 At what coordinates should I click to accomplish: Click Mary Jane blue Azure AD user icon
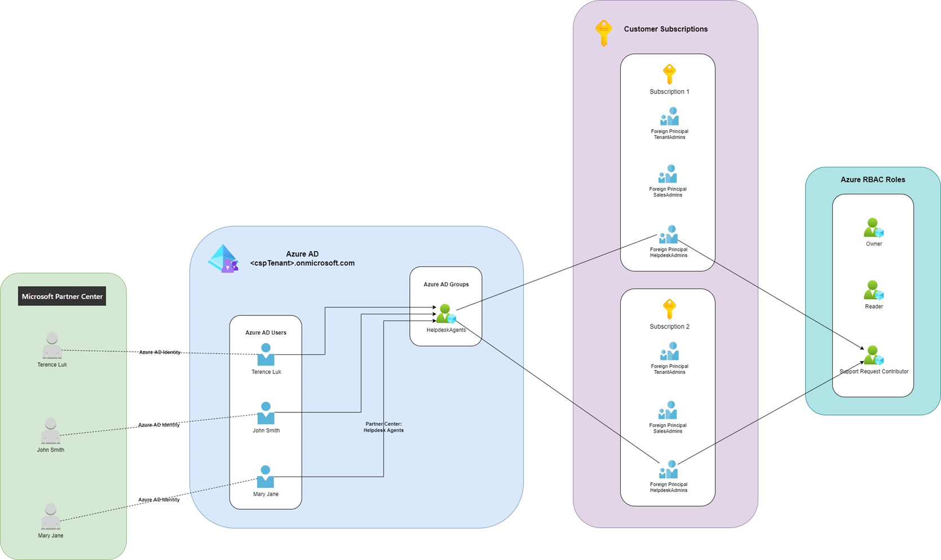coord(266,477)
